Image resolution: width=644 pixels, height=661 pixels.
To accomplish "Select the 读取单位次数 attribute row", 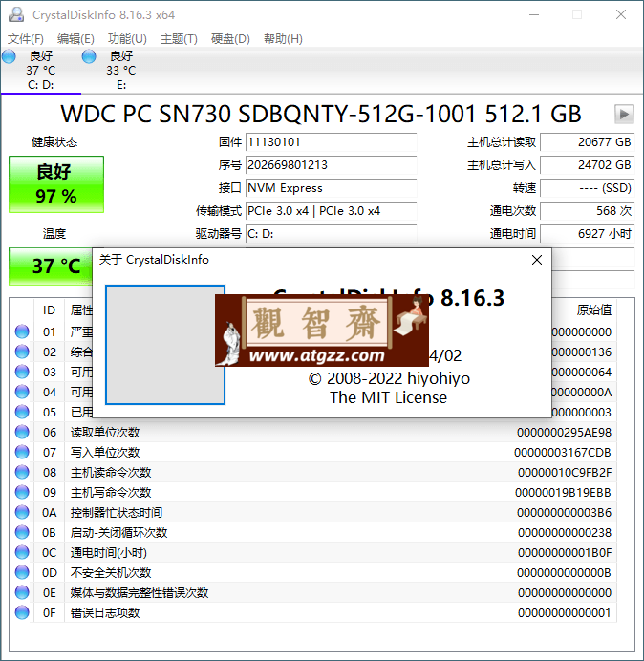I will tap(313, 432).
